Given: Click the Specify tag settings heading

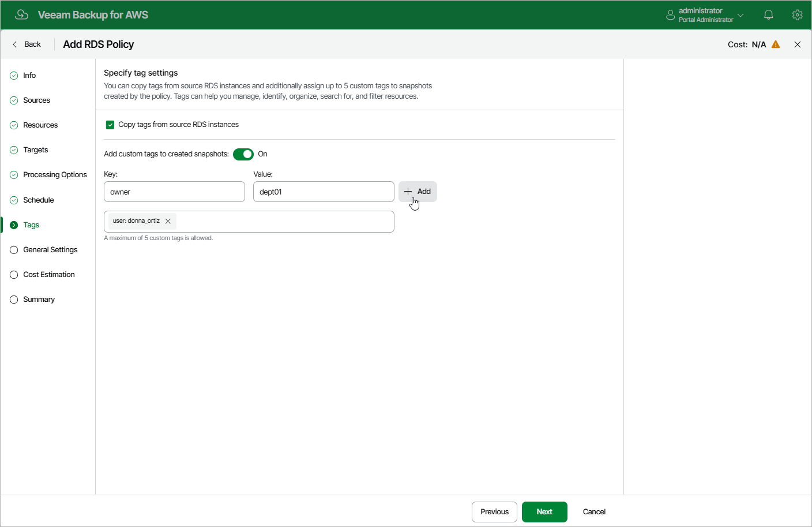Looking at the screenshot, I should [x=141, y=73].
